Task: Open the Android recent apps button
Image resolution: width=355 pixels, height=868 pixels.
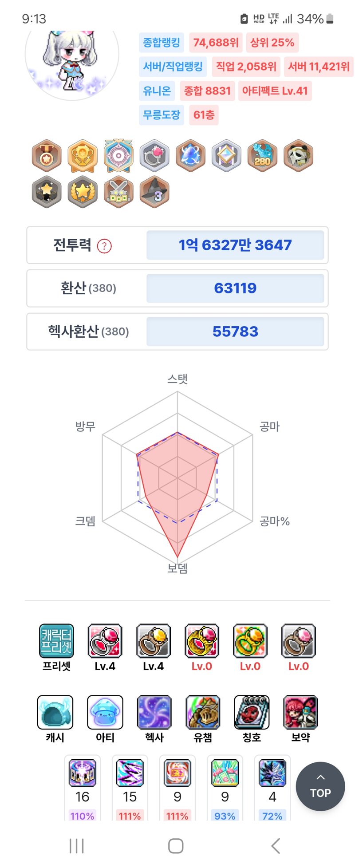Action: (77, 846)
